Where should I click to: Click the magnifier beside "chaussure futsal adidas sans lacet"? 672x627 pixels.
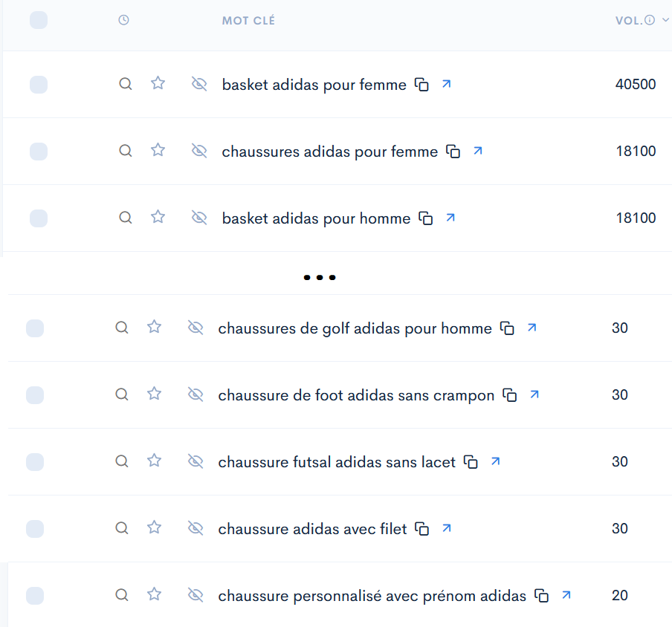[x=121, y=461]
